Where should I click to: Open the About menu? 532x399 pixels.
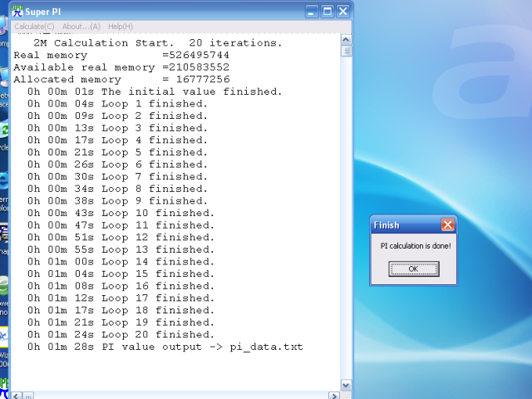[x=81, y=27]
